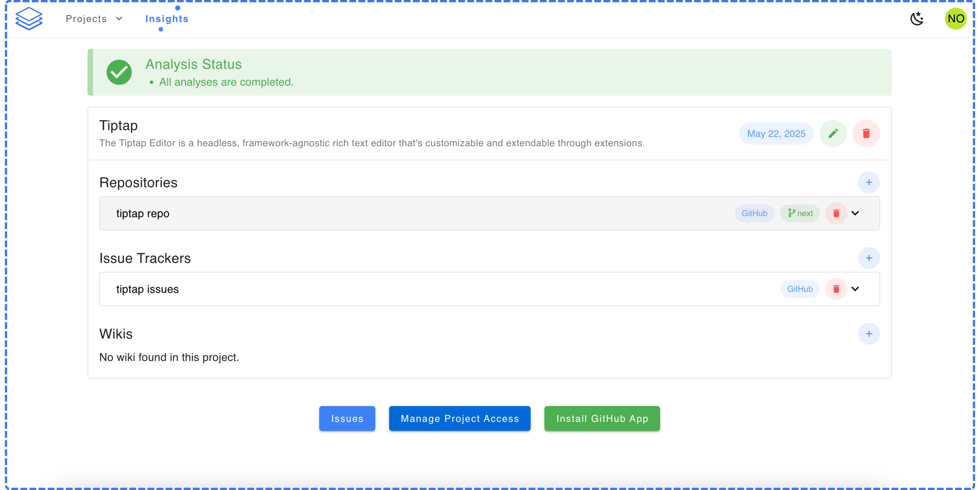The height and width of the screenshot is (490, 980).
Task: Open Manage Project Access
Action: point(460,418)
